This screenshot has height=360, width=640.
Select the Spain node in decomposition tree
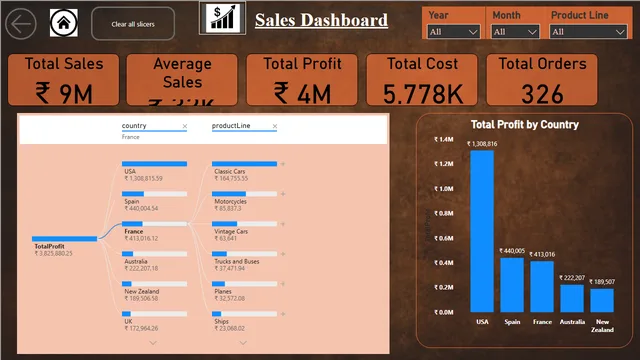tap(154, 201)
